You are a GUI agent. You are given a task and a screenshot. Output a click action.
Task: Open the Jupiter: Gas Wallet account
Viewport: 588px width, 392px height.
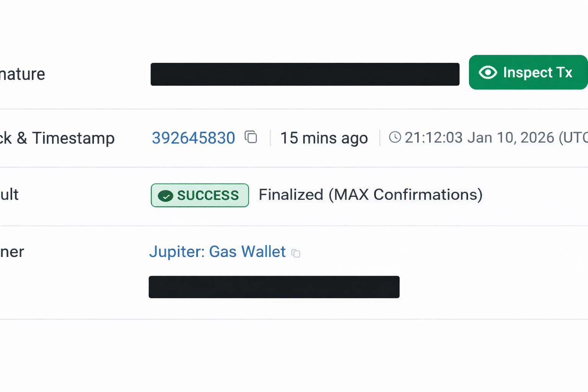[217, 252]
